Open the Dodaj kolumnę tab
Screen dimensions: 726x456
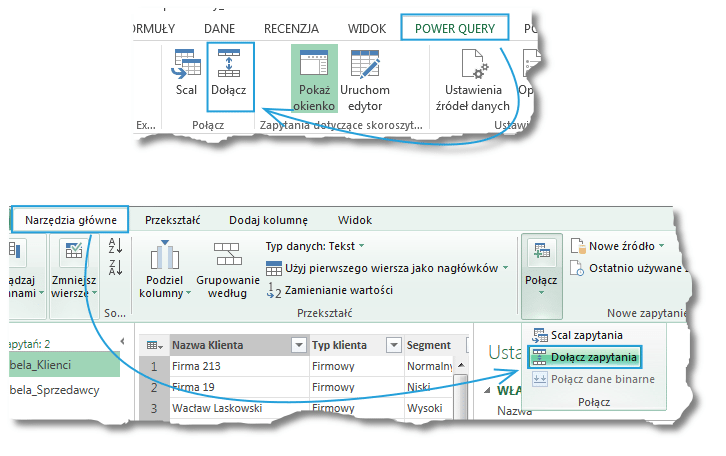tap(268, 219)
